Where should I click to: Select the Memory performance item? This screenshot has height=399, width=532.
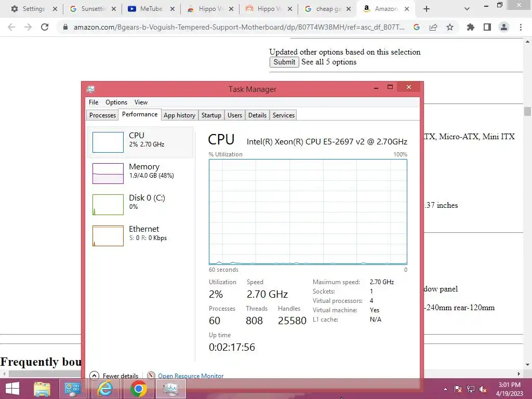pos(140,173)
